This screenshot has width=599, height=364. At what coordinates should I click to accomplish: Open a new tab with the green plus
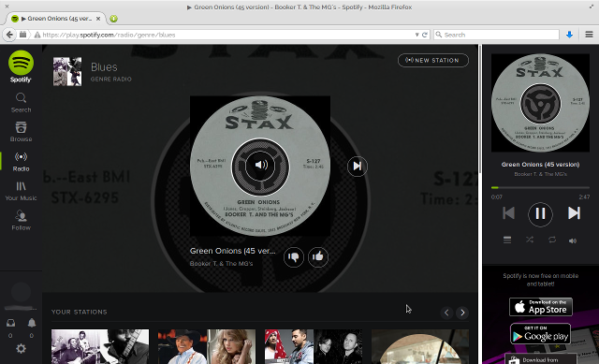click(x=113, y=19)
